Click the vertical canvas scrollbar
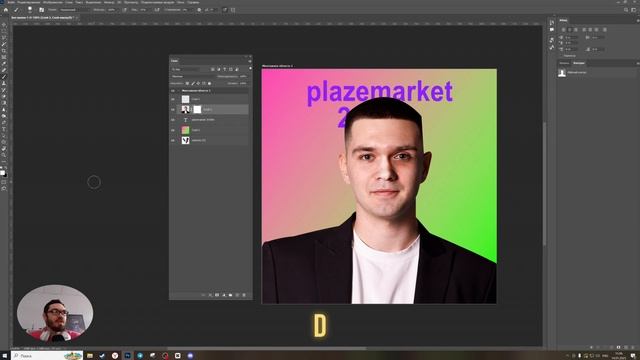Screen dimensions: 640x360 (x=544, y=184)
